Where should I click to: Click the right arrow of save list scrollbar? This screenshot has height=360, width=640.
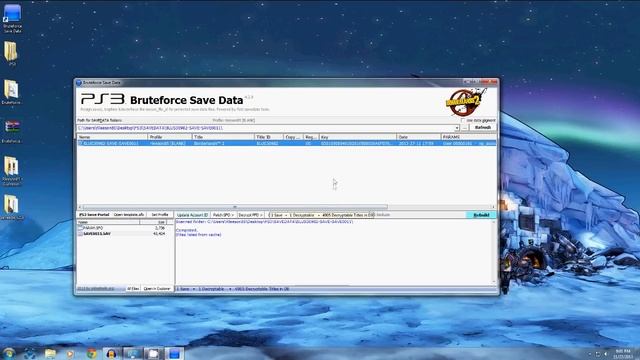(x=493, y=207)
